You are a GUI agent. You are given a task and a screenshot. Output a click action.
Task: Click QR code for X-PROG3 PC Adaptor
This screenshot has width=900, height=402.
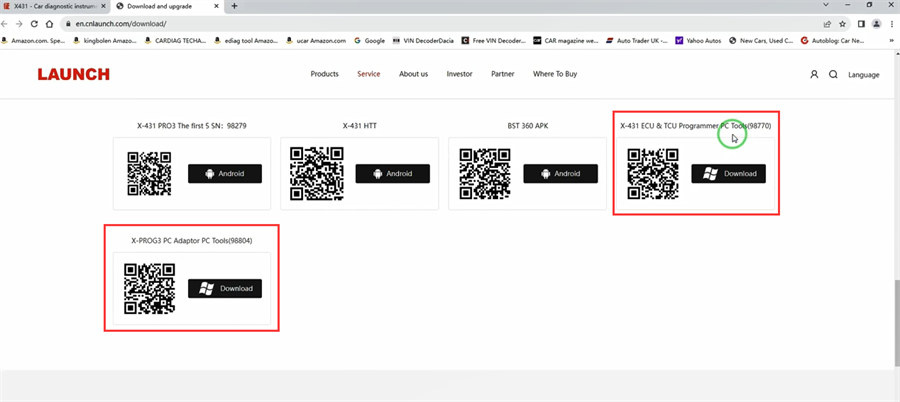pyautogui.click(x=149, y=288)
